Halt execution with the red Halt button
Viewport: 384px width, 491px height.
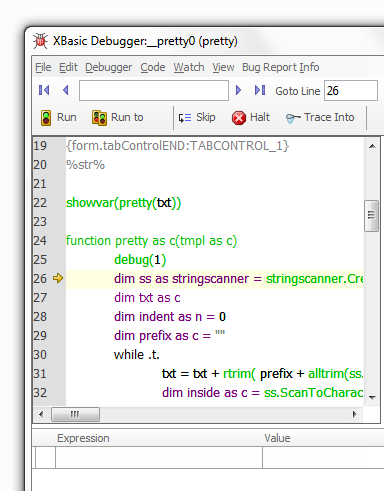click(x=251, y=118)
